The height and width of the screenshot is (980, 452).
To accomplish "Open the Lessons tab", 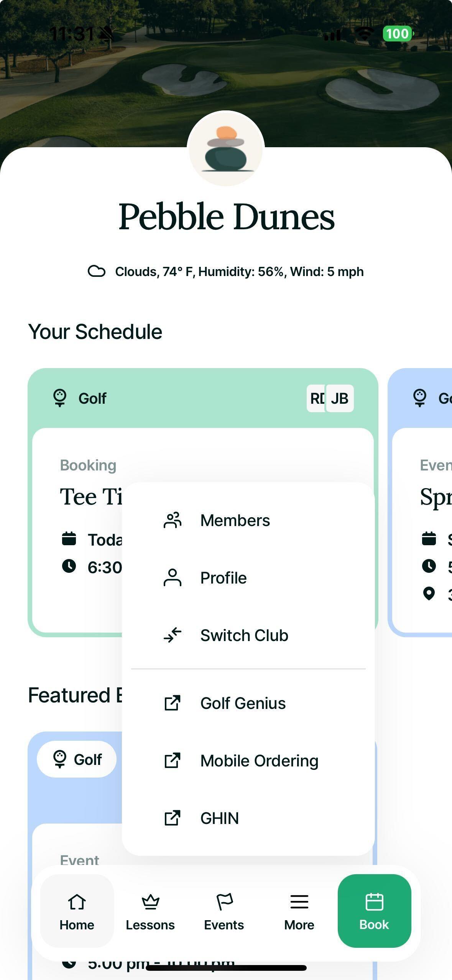I will click(x=150, y=911).
